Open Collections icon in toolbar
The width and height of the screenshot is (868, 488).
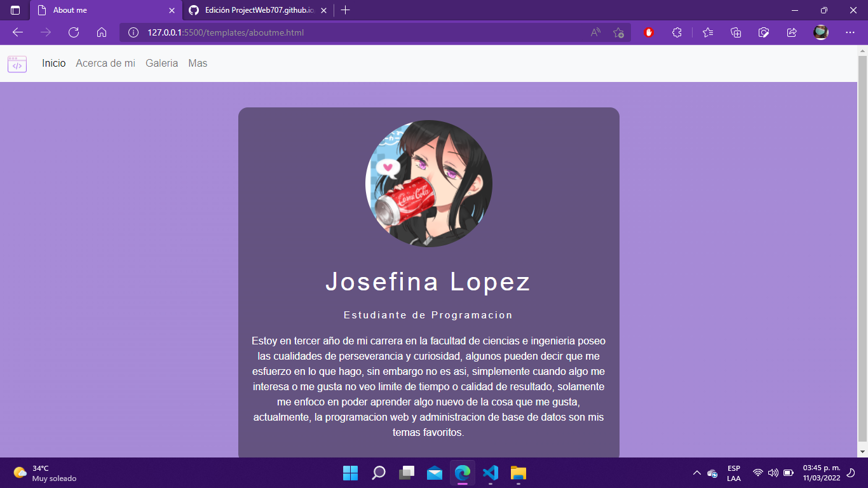pyautogui.click(x=736, y=32)
